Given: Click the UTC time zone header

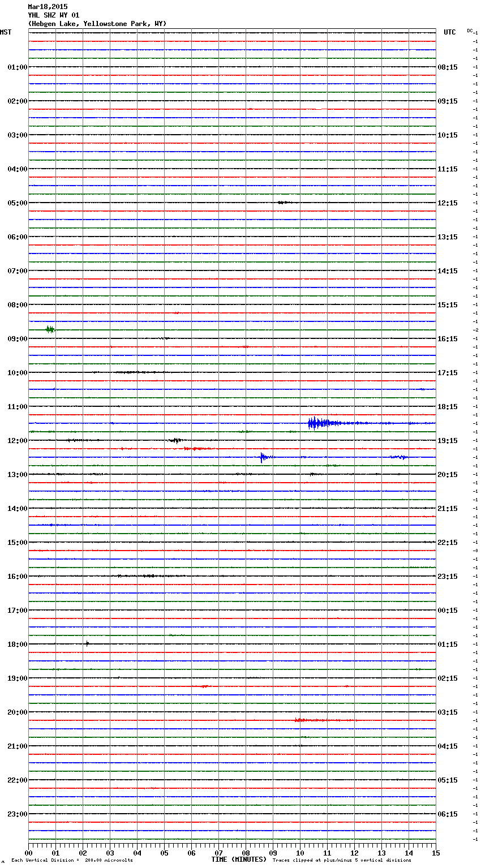Looking at the screenshot, I should pyautogui.click(x=450, y=32).
